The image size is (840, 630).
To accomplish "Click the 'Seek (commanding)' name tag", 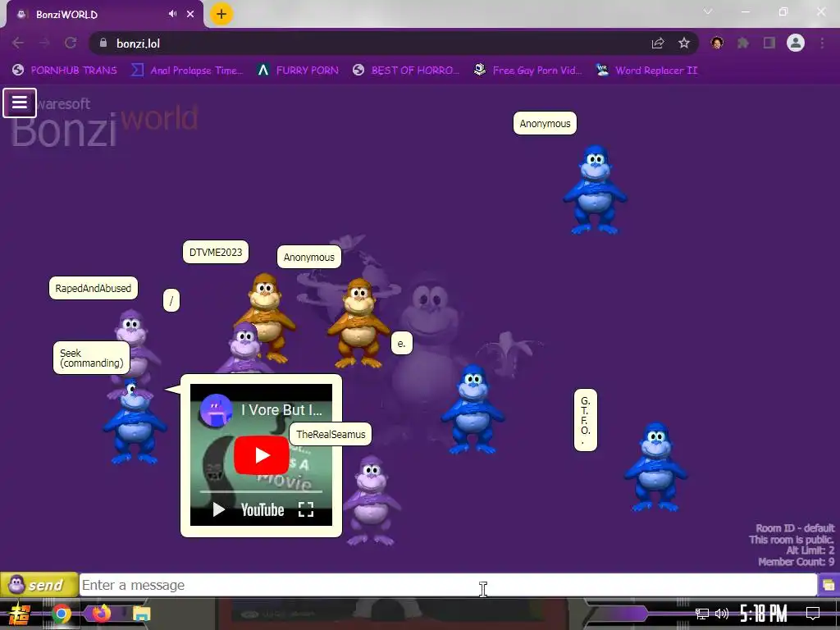I will coord(92,358).
